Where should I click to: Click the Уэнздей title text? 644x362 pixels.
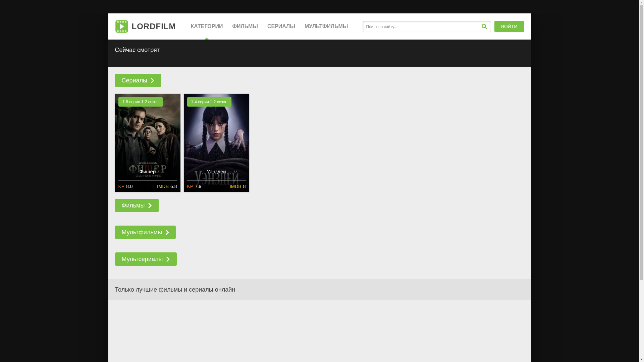pos(216,172)
